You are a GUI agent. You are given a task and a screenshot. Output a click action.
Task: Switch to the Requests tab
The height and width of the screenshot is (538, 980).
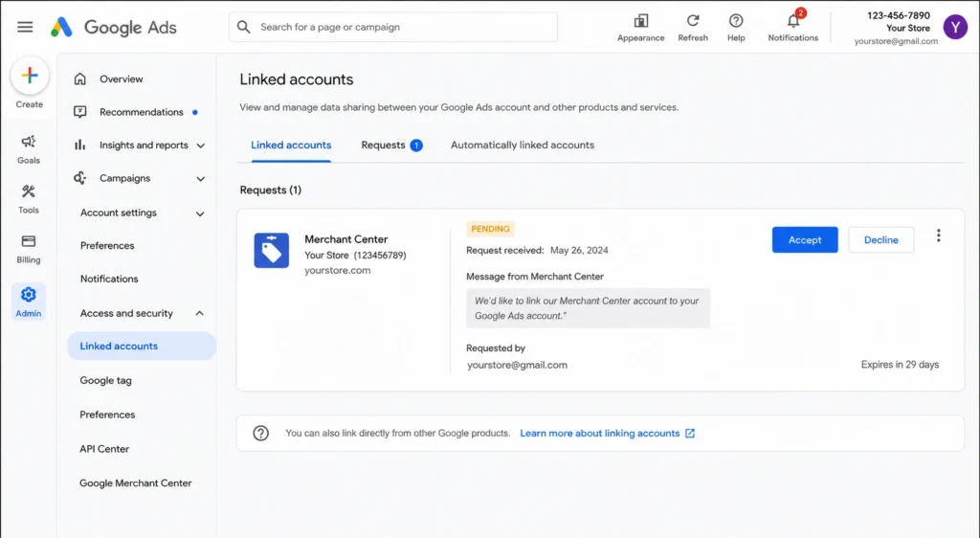(x=391, y=145)
